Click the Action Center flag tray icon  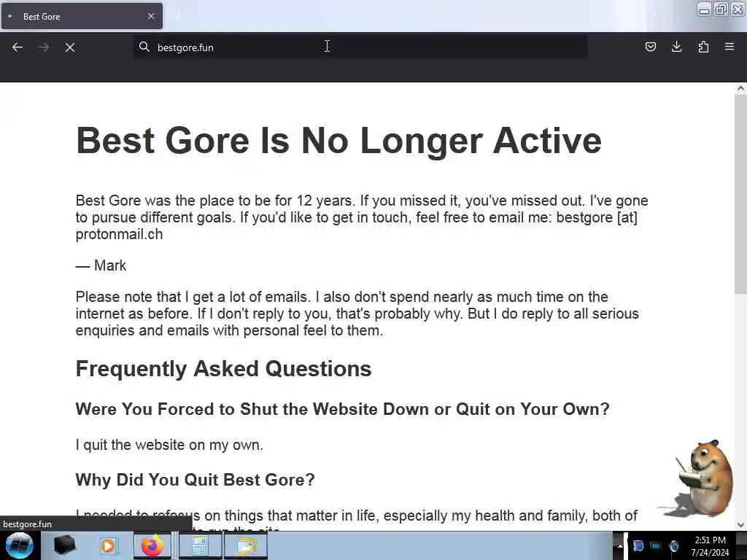[638, 546]
